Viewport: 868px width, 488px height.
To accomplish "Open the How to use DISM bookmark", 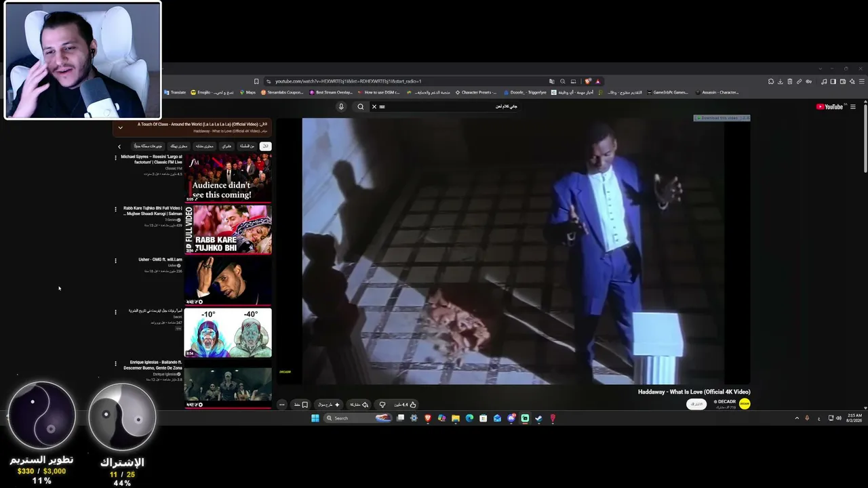I will (378, 92).
